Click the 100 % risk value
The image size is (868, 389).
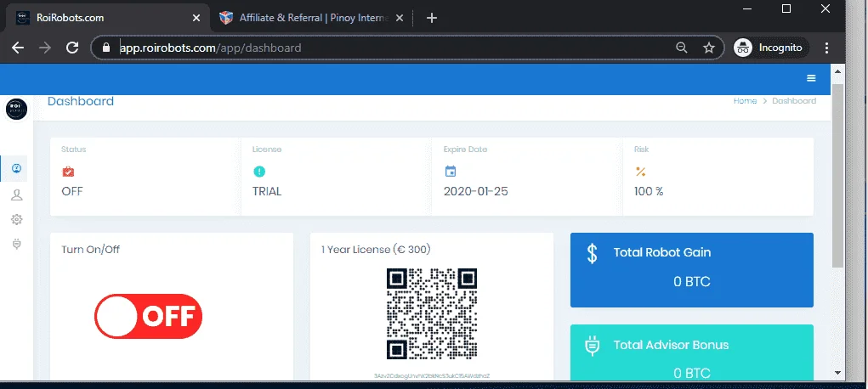click(649, 191)
